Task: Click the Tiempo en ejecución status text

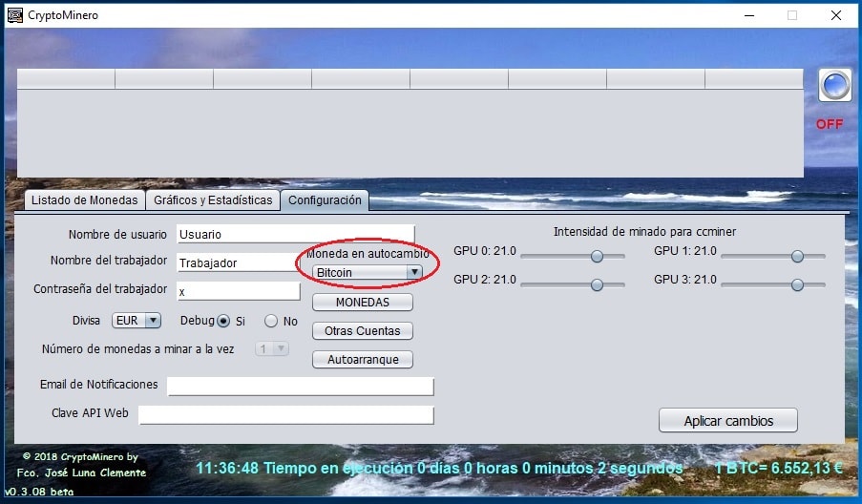Action: click(x=439, y=469)
